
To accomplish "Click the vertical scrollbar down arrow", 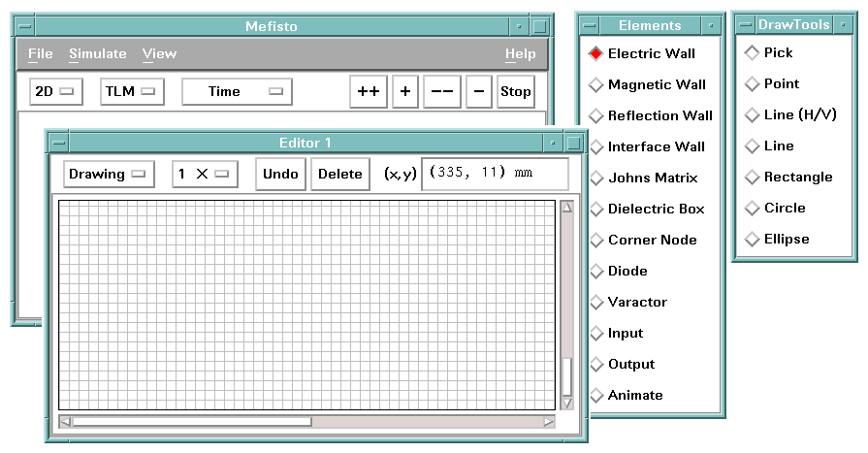I will click(566, 403).
